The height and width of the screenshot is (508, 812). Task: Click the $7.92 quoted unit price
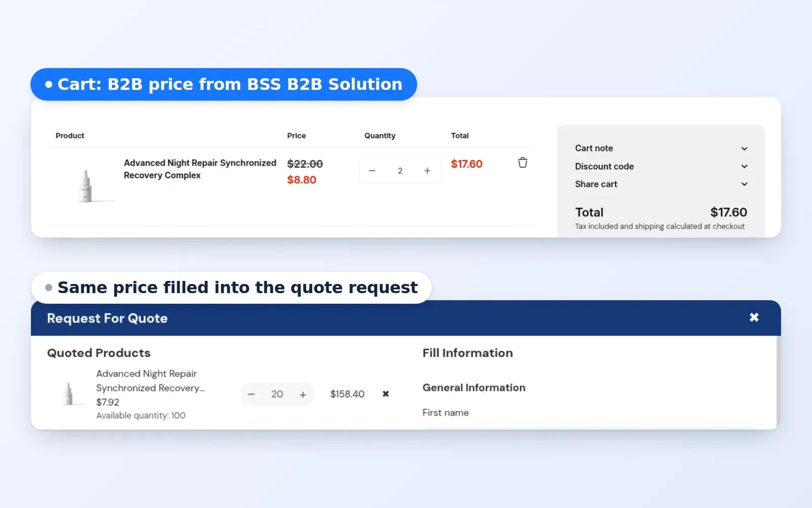click(108, 402)
